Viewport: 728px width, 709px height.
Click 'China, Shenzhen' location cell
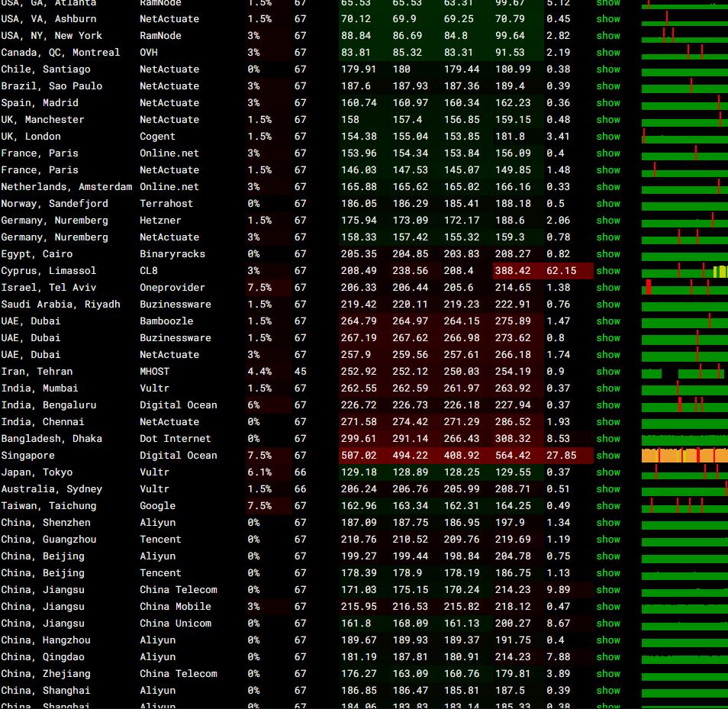pyautogui.click(x=46, y=522)
